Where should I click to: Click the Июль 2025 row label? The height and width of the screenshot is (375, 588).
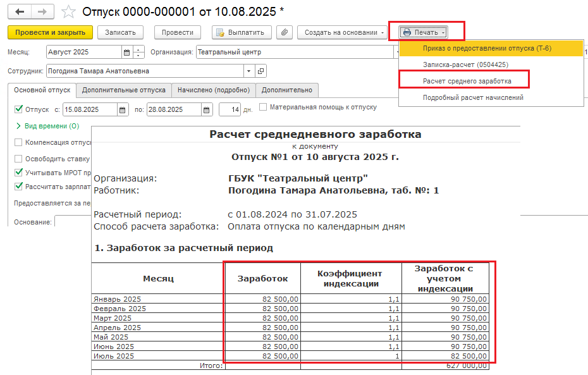click(x=114, y=356)
